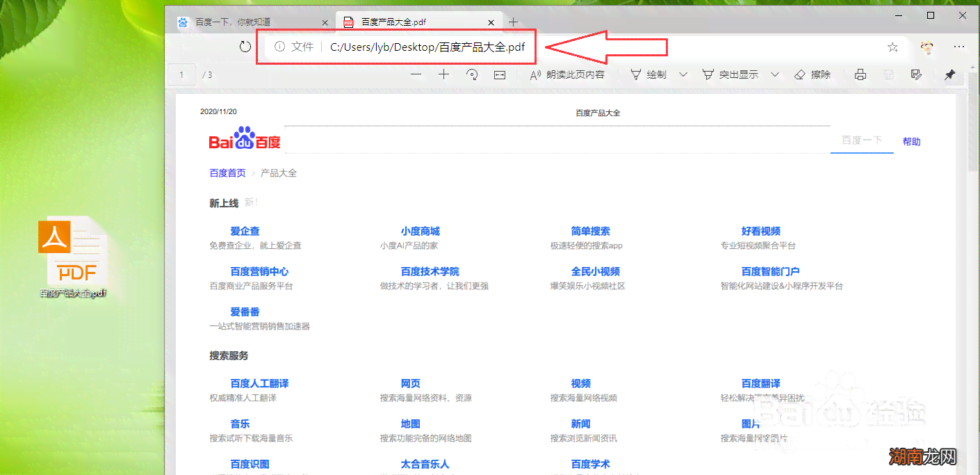
Task: Rotate the PDF page
Action: tap(472, 74)
